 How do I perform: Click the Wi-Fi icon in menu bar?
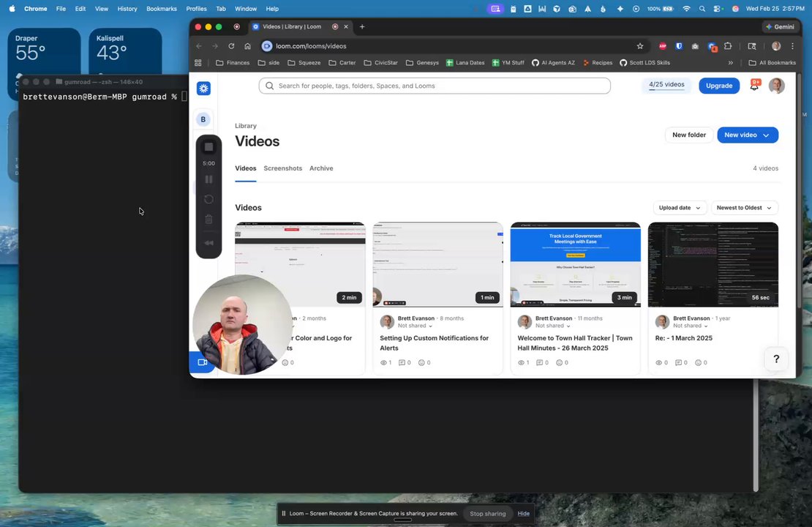[x=686, y=9]
